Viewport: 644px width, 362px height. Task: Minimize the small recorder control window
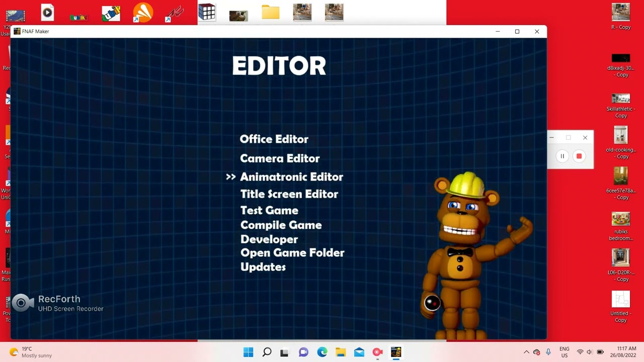click(551, 138)
